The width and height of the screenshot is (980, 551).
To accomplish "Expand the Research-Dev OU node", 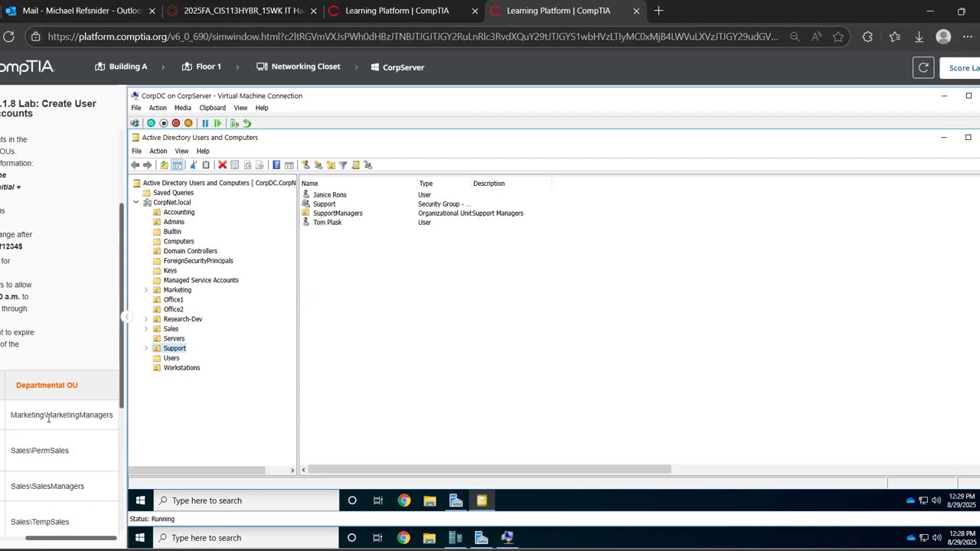I will 146,319.
